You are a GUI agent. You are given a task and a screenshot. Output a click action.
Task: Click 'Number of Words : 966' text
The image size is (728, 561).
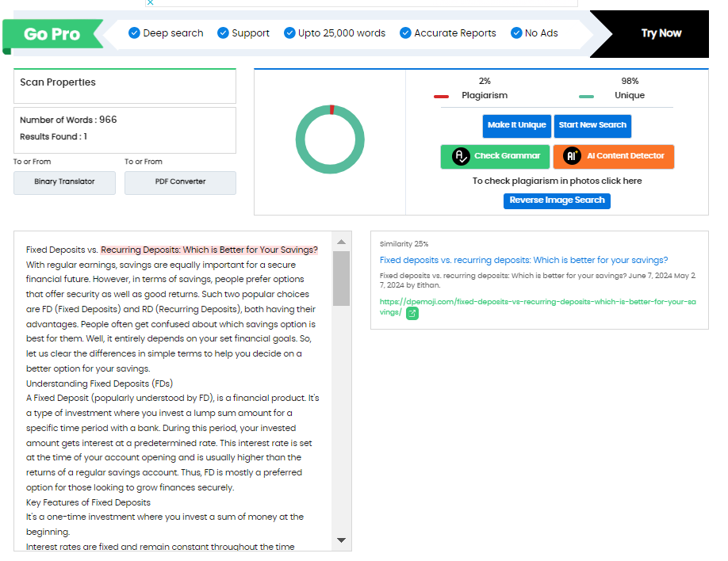(68, 120)
